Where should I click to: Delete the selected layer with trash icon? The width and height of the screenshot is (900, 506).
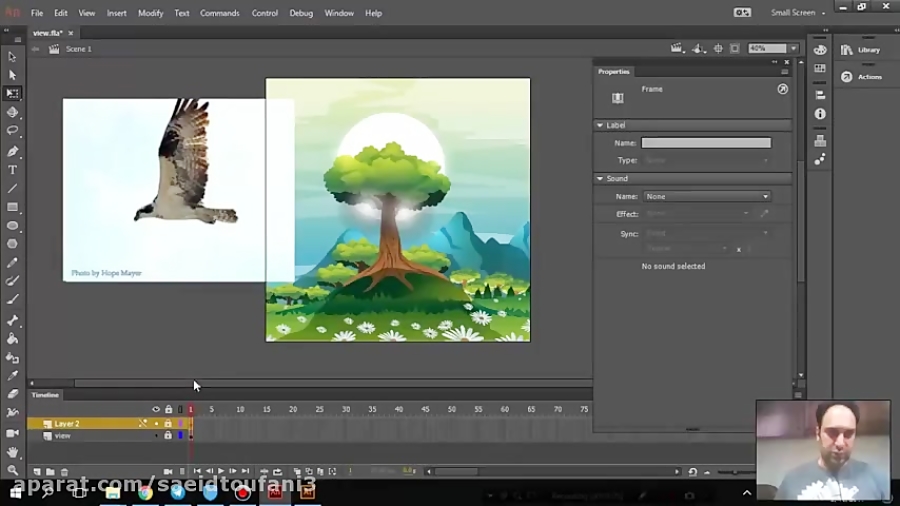[x=64, y=472]
